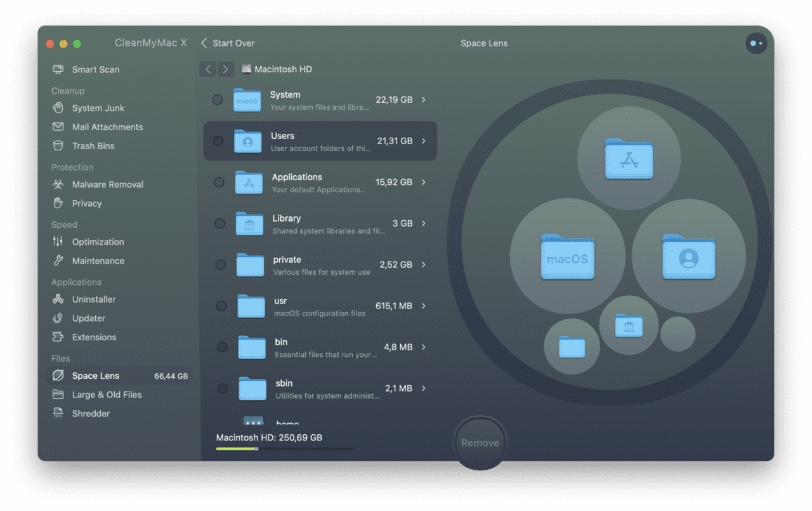Click the usr folder icon in list
The image size is (812, 511).
tap(251, 306)
